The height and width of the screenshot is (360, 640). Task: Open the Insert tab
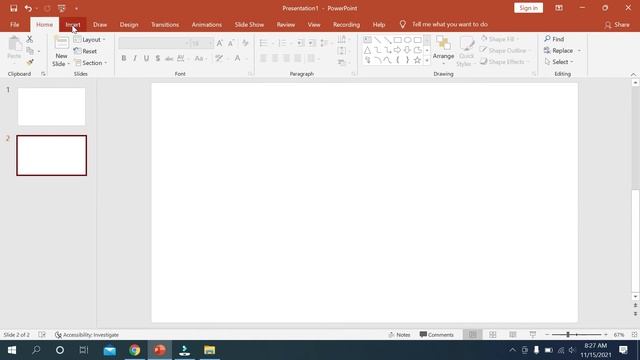[73, 24]
